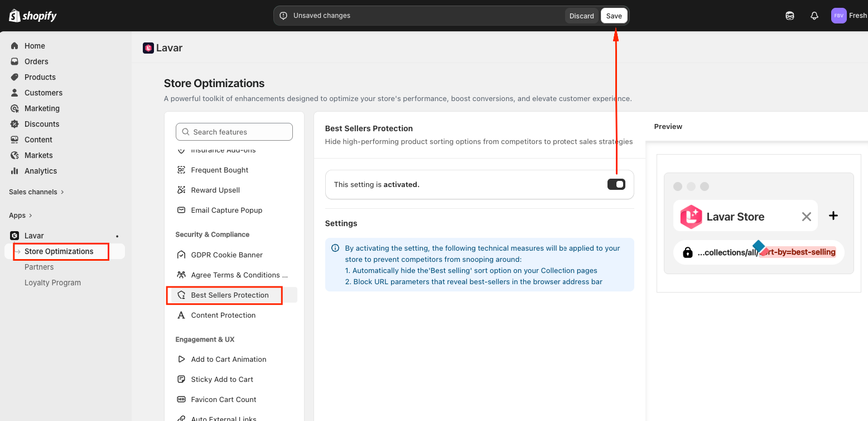Screen dimensions: 868x421
Task: Click the Marketing target icon
Action: (15, 108)
